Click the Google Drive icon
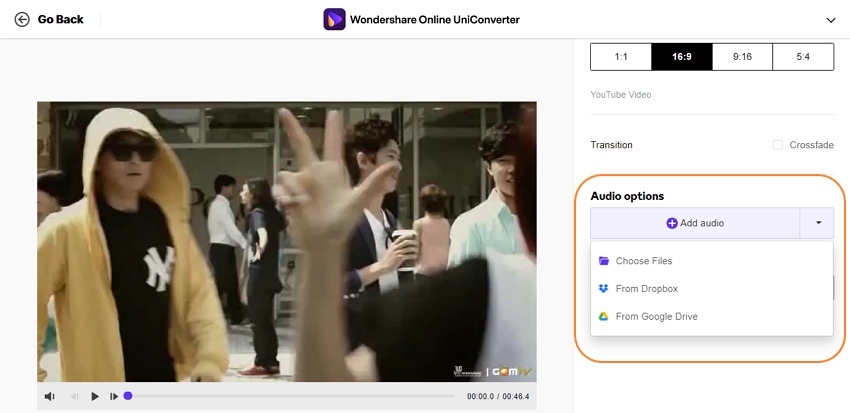 (603, 317)
